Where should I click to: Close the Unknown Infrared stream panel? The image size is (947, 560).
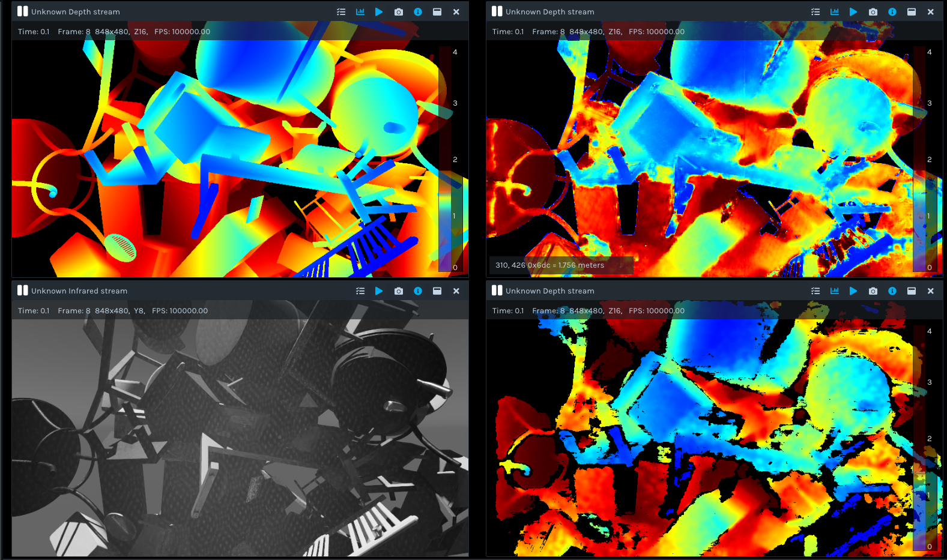(456, 291)
